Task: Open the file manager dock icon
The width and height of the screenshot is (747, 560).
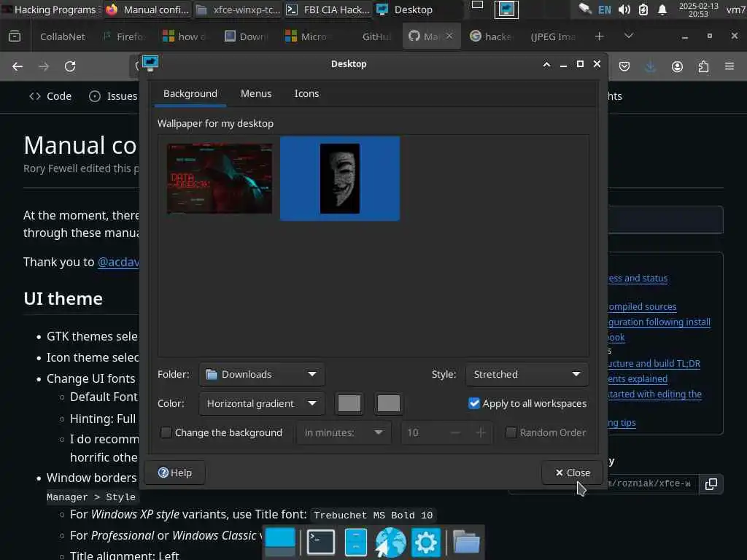Action: tap(356, 542)
